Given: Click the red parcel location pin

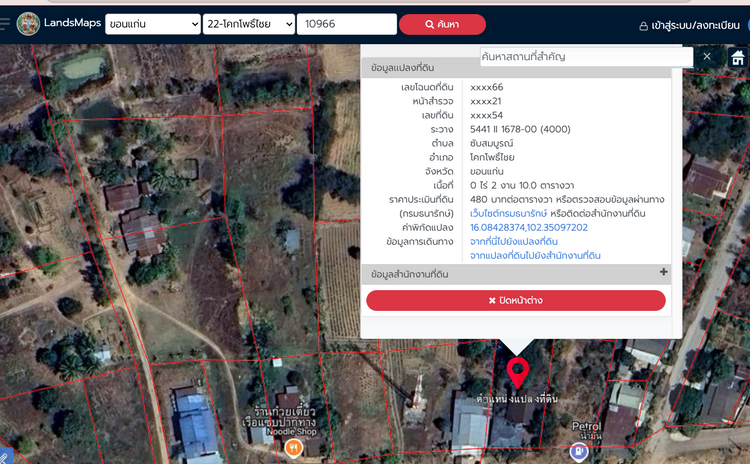Looking at the screenshot, I should click(x=517, y=372).
